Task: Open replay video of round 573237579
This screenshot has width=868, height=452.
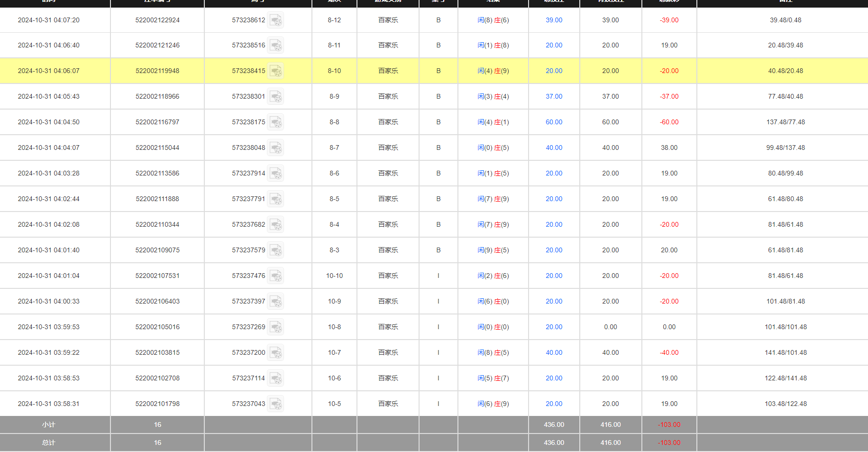Action: (276, 250)
